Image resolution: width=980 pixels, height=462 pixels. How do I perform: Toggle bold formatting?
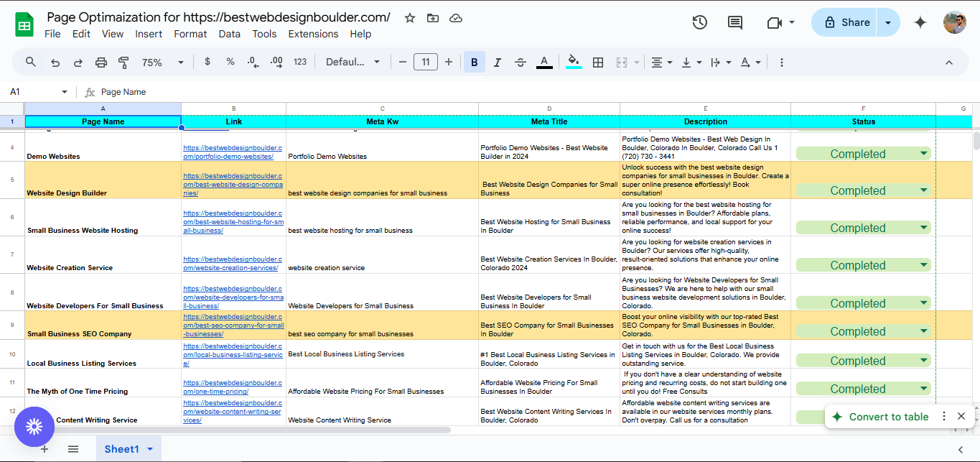tap(474, 62)
